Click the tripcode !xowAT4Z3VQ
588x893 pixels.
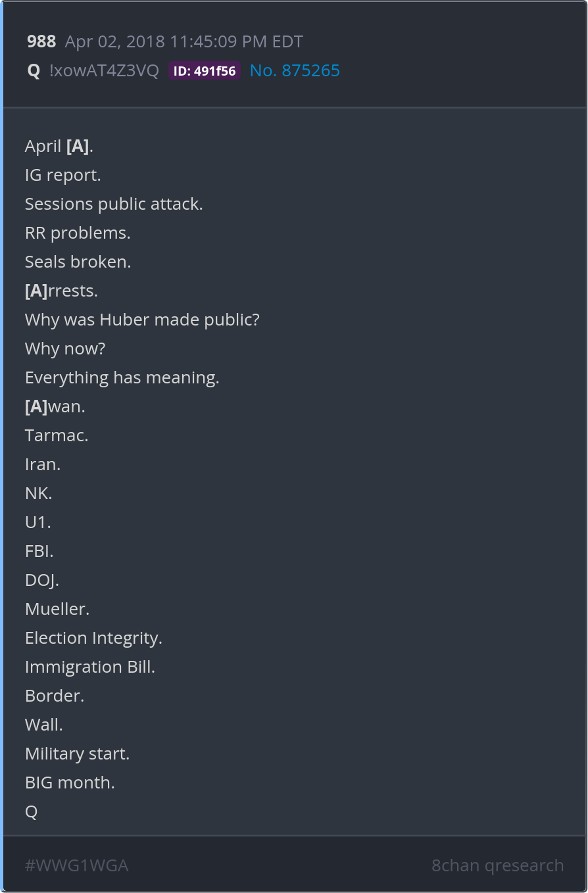click(104, 71)
